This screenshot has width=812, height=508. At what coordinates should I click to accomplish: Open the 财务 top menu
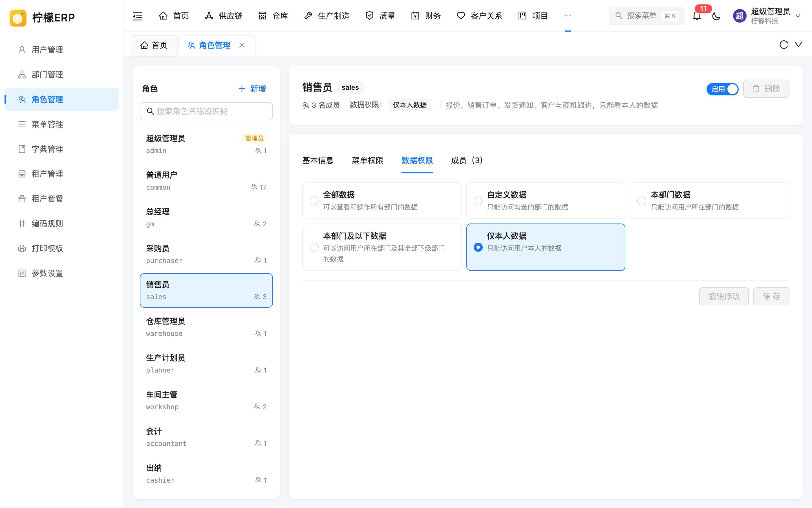coord(426,16)
